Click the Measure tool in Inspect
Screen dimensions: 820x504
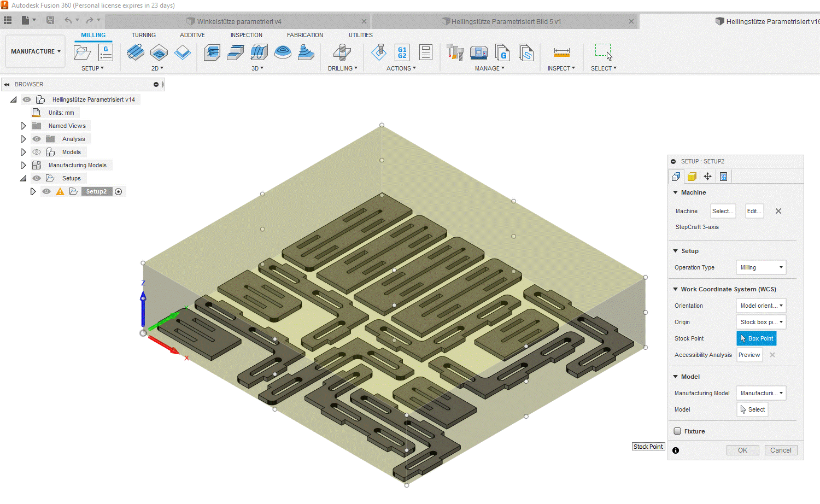coord(561,53)
